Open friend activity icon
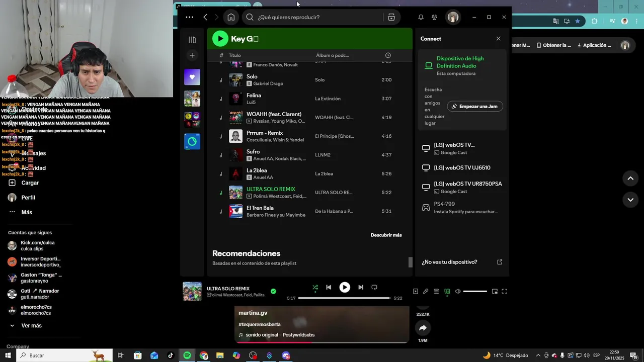 click(x=434, y=17)
